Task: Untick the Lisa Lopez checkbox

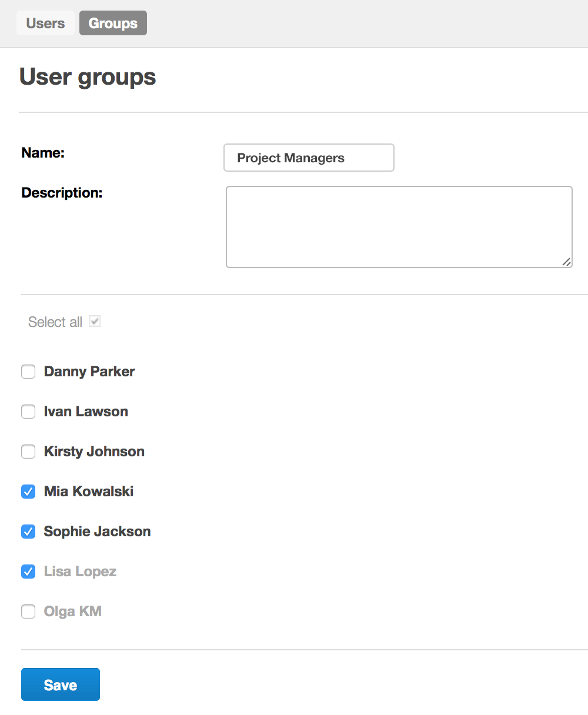Action: point(28,572)
